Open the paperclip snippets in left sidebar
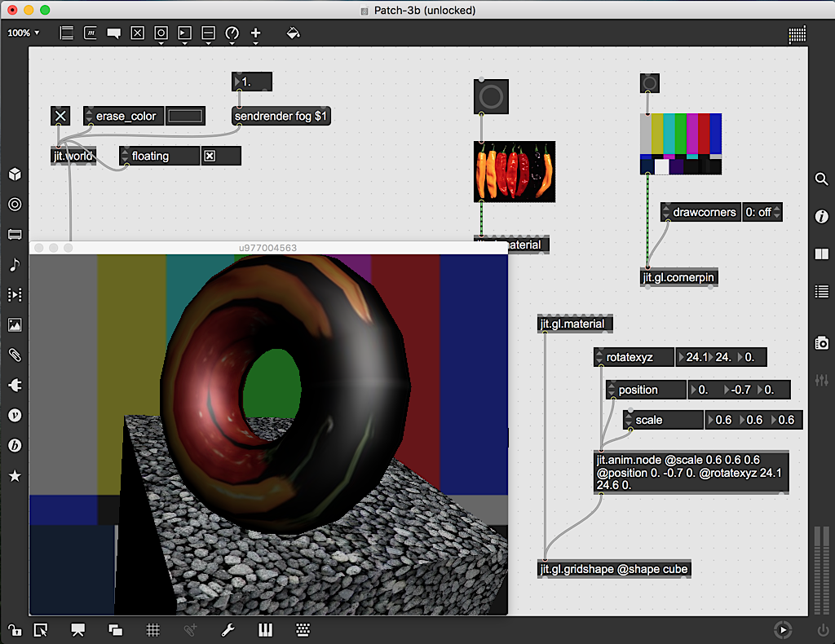 [x=15, y=355]
